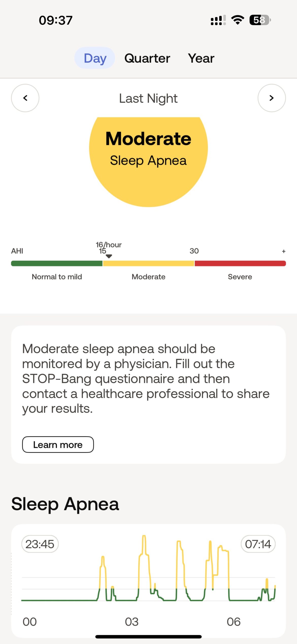
Task: Tap the AHI marker triangle at 16/hour
Action: [109, 256]
